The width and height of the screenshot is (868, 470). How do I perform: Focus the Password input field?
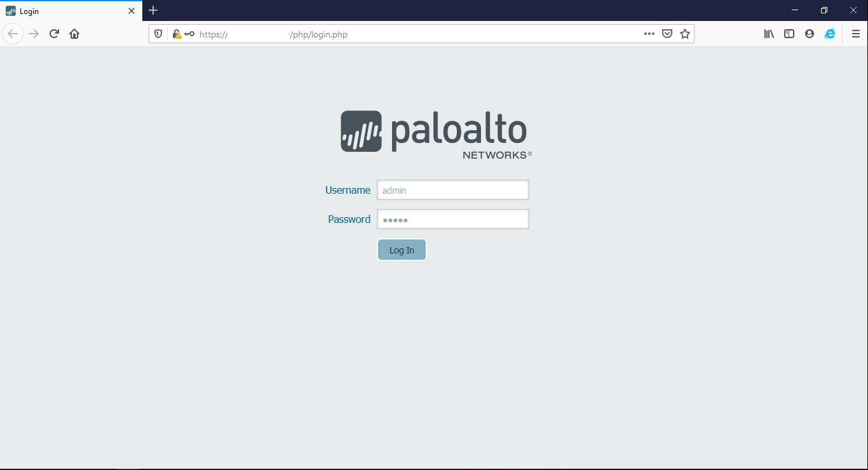click(453, 219)
